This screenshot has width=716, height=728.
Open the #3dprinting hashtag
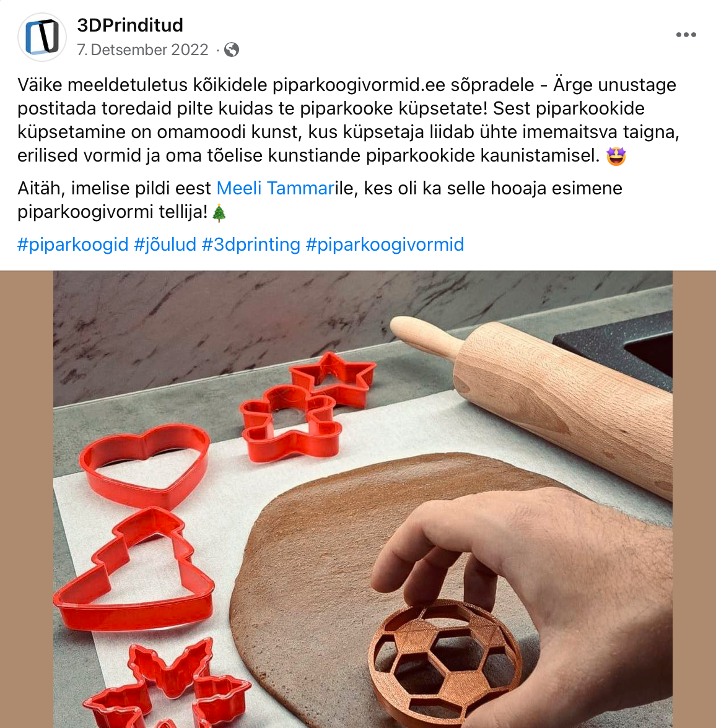[251, 244]
